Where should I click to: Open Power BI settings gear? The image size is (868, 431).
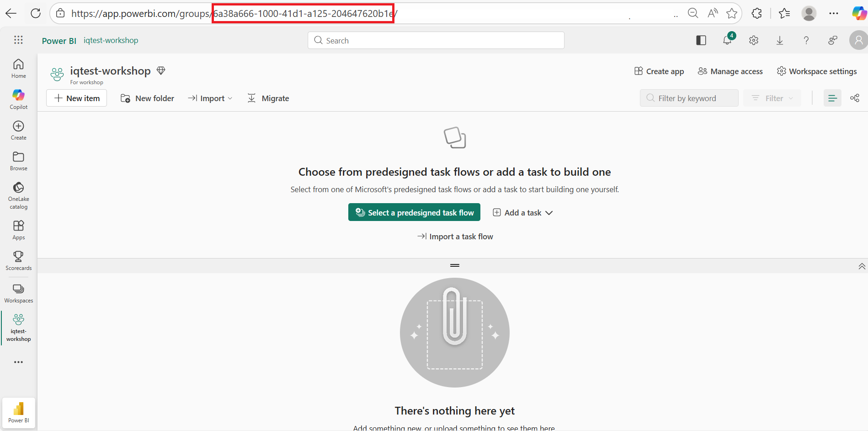point(753,40)
